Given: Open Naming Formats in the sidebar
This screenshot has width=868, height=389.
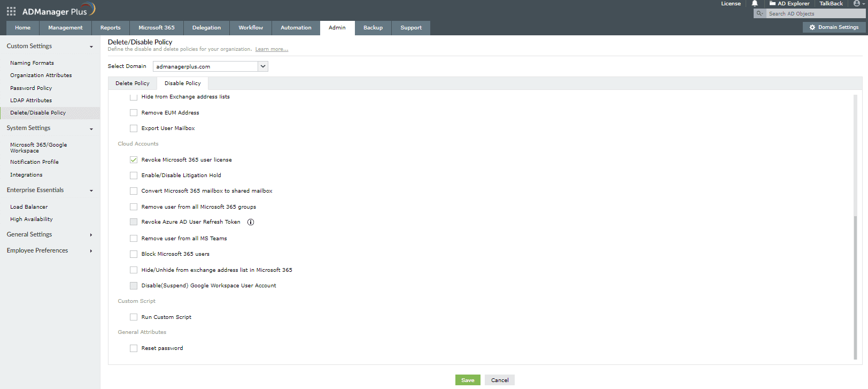Looking at the screenshot, I should pyautogui.click(x=32, y=63).
